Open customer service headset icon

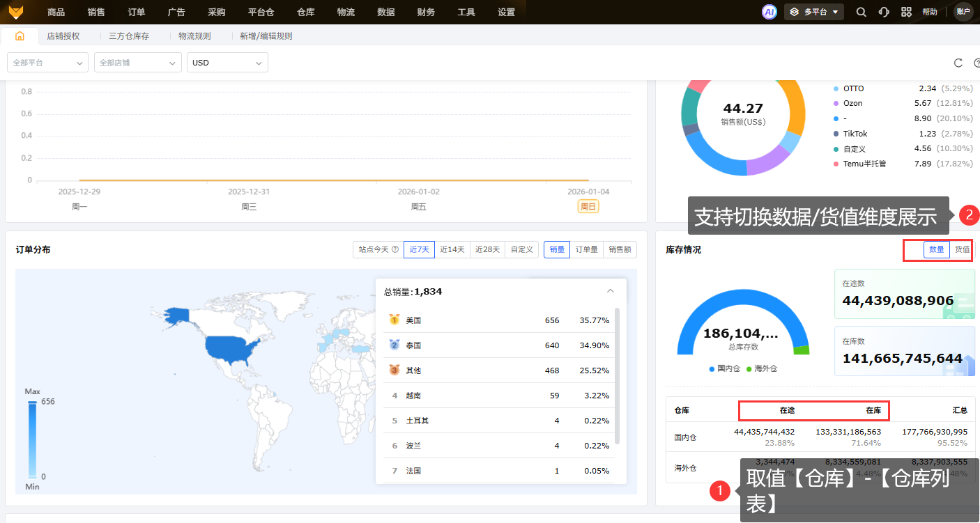[884, 12]
